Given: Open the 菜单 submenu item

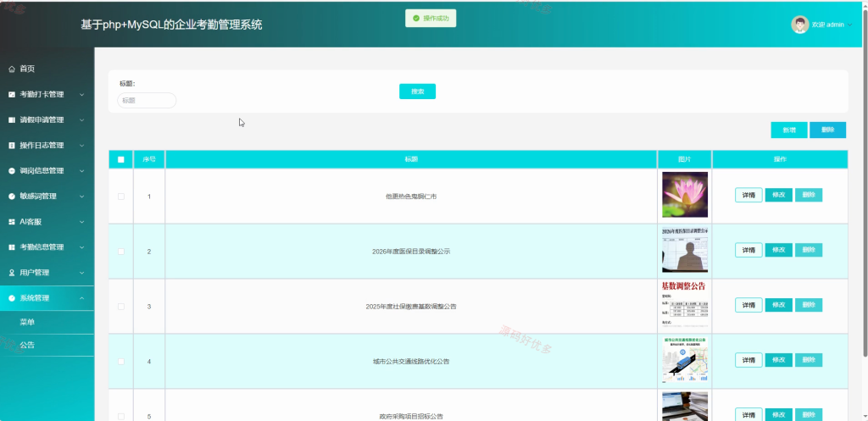Looking at the screenshot, I should 28,322.
